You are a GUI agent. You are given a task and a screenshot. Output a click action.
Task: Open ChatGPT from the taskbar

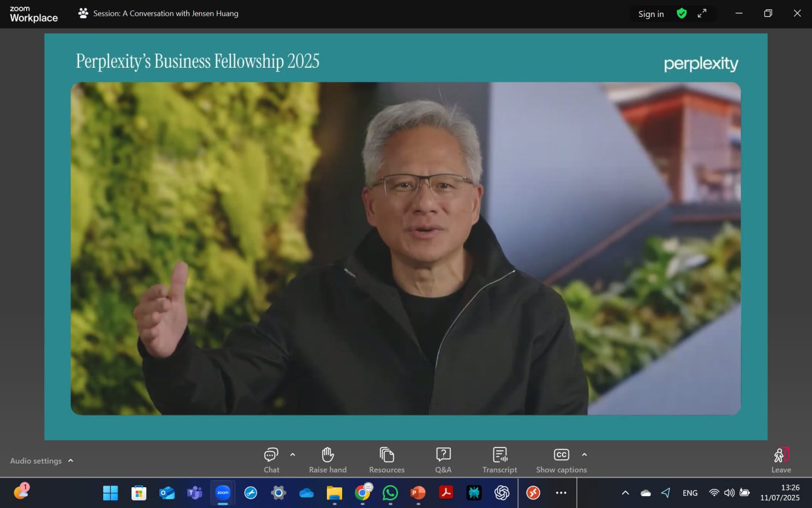pos(502,493)
